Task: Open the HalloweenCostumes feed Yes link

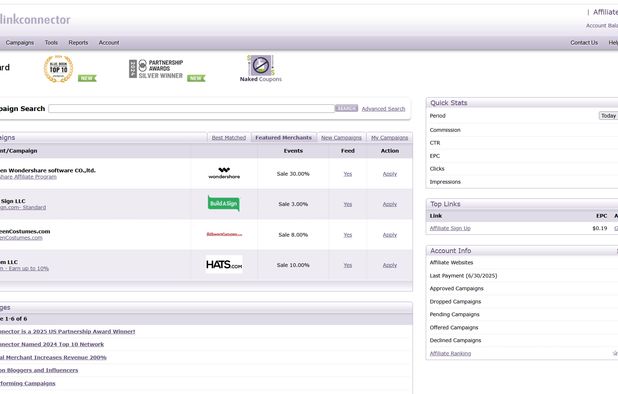Action: pyautogui.click(x=348, y=235)
